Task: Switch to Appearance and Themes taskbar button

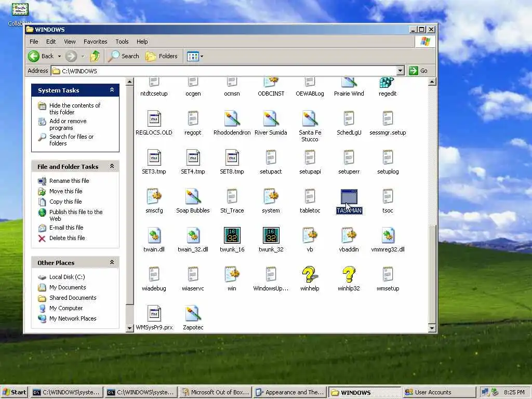Action: point(289,392)
